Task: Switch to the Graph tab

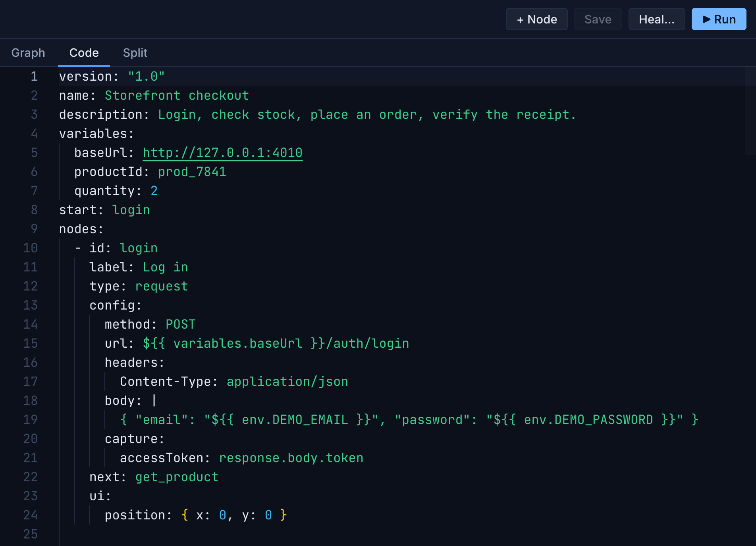Action: tap(28, 52)
